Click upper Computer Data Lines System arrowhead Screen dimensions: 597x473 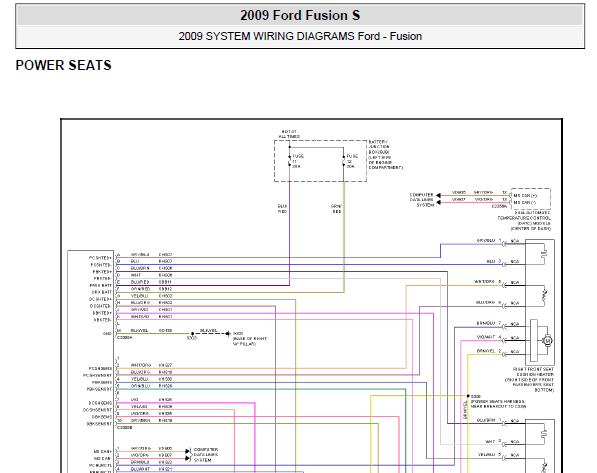pyautogui.click(x=438, y=196)
